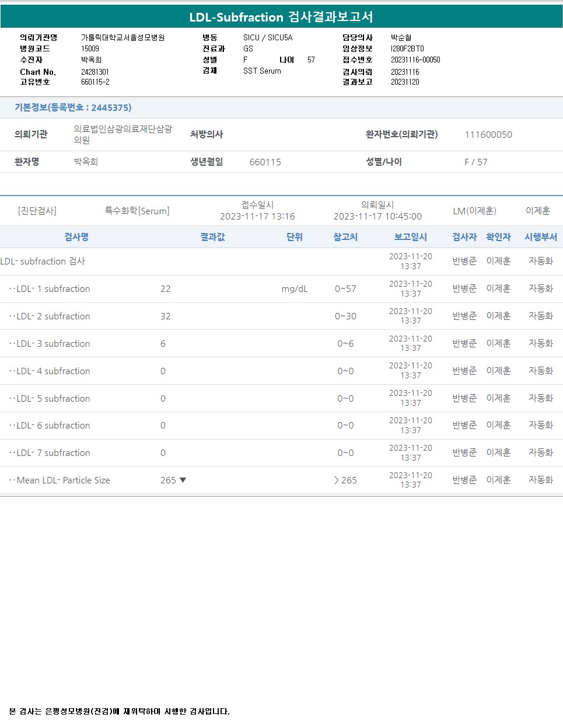Viewport: 563px width, 728px height.
Task: Select the 특수화학[Serum] section label
Action: tap(137, 211)
